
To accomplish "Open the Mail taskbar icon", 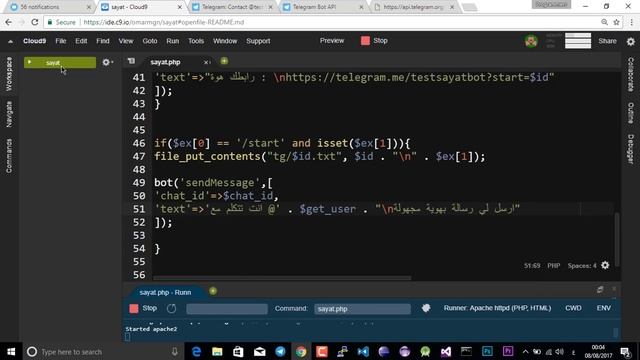I will coord(260,351).
